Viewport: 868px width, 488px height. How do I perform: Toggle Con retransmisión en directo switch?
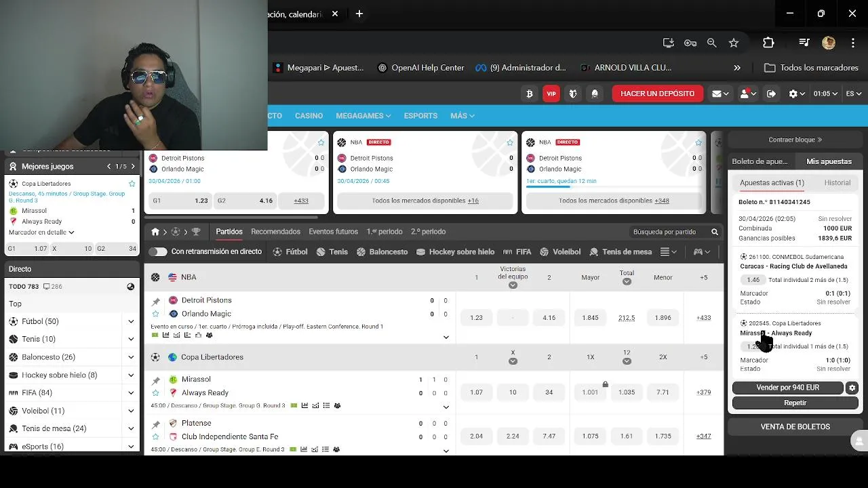(x=158, y=251)
